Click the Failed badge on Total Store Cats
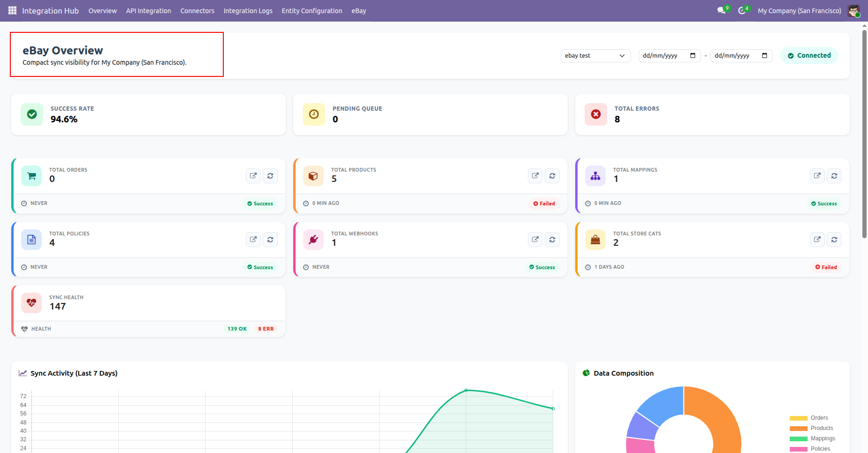This screenshot has width=868, height=453. (826, 267)
